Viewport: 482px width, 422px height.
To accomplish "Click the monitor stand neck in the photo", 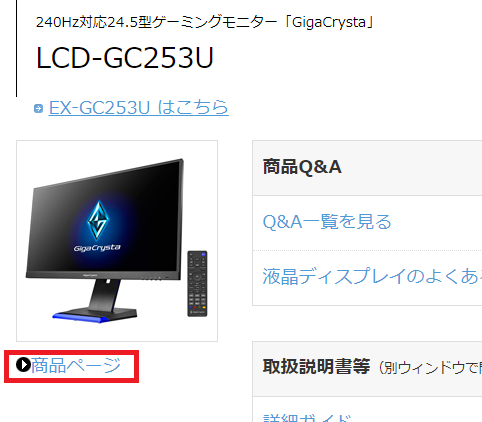I will point(104,294).
